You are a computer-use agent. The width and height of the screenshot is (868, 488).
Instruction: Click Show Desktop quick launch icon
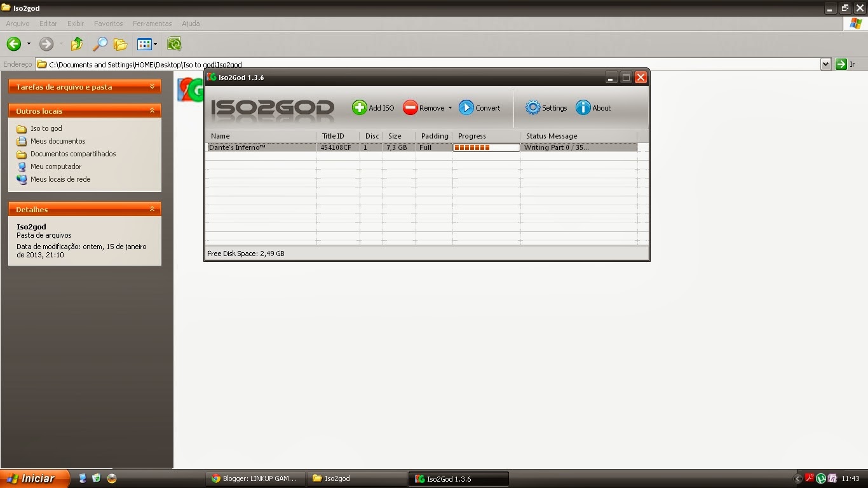(x=83, y=478)
